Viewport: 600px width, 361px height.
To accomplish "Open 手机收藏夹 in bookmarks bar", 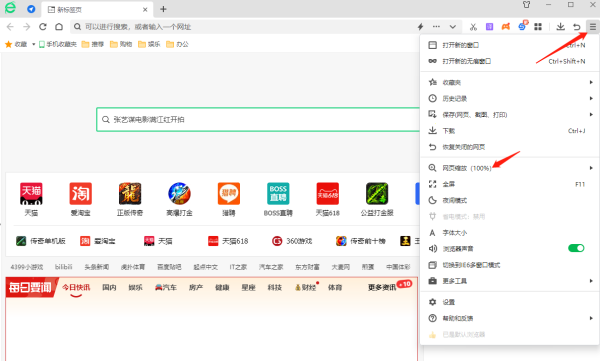I will [x=58, y=44].
